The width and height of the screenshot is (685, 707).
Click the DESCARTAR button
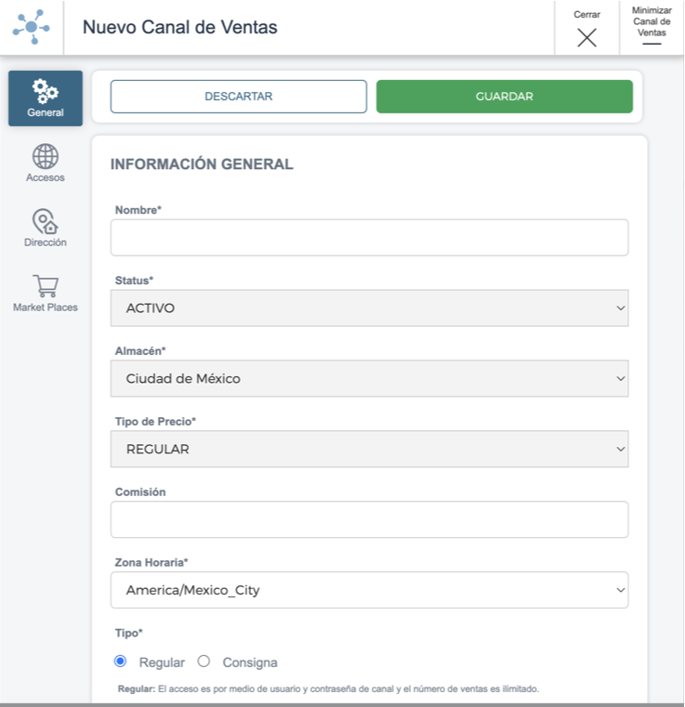coord(239,96)
